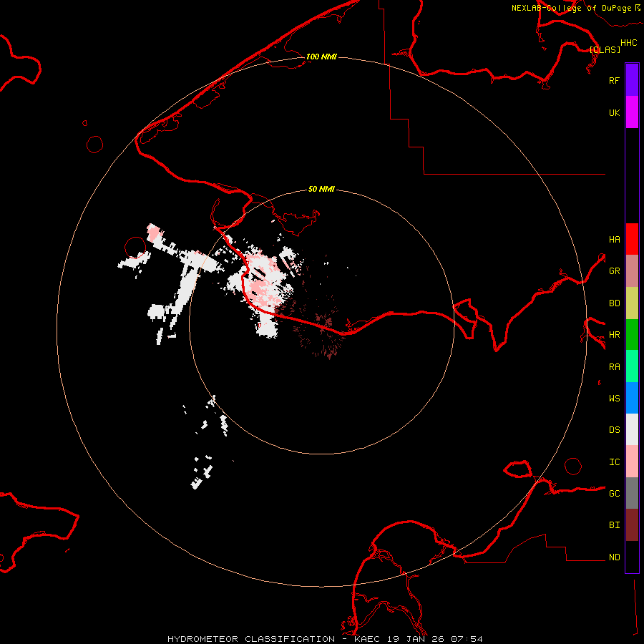Click the HHC product code label
Screen dimensions: 644x644
click(x=628, y=43)
